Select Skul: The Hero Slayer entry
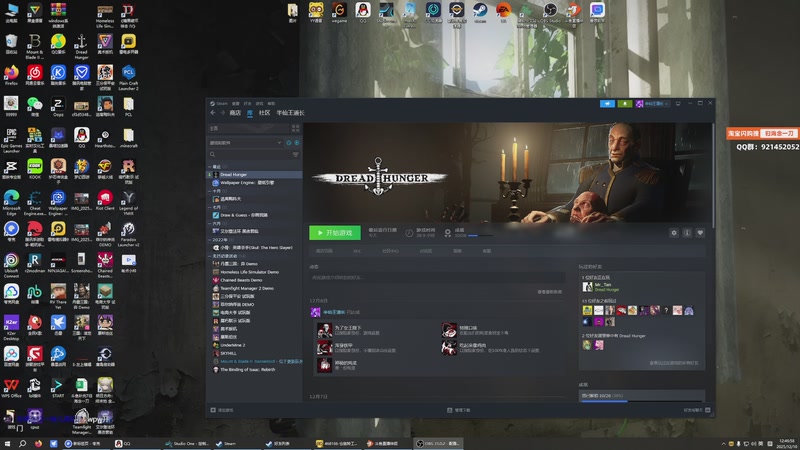 pos(255,247)
